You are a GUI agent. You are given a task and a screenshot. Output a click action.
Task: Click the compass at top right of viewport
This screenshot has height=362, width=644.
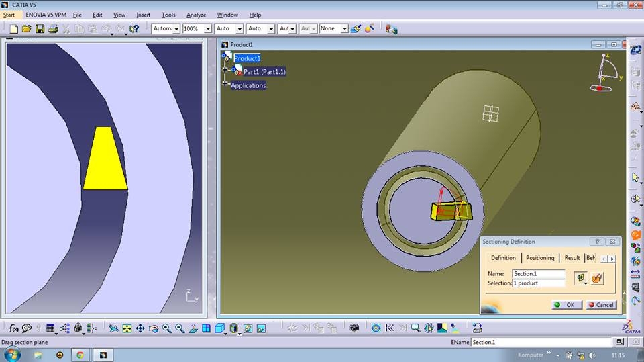tap(606, 73)
